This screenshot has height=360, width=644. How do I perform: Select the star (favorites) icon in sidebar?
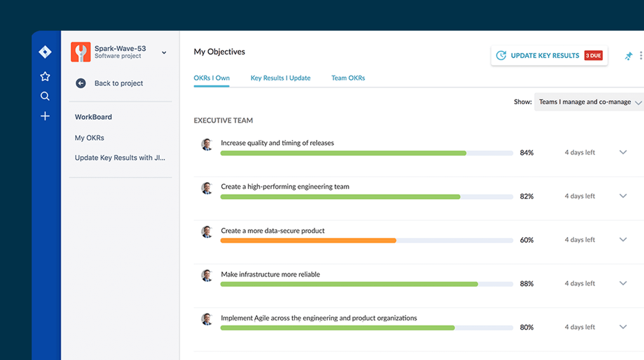[x=45, y=76]
